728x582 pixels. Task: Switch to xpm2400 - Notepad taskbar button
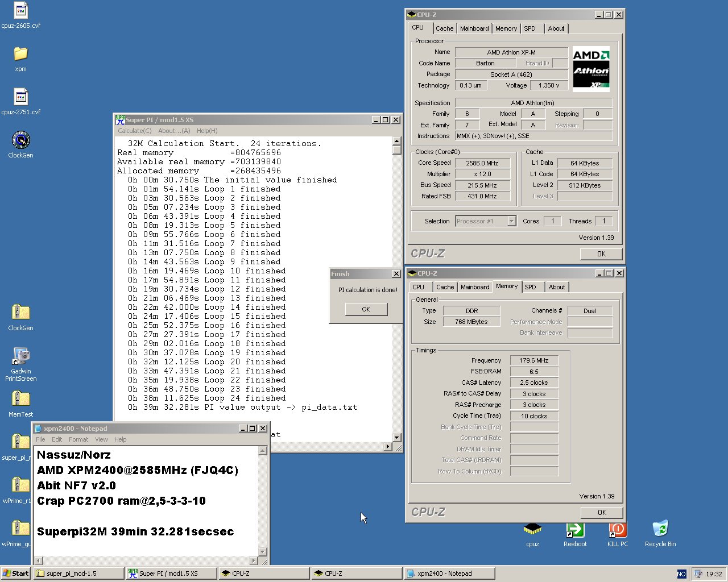(x=449, y=573)
